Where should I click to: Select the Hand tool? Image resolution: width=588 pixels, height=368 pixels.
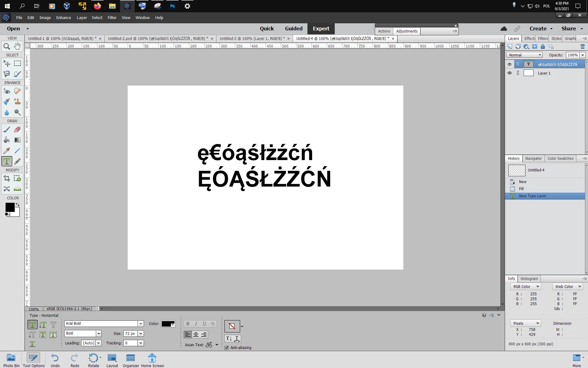[x=17, y=47]
